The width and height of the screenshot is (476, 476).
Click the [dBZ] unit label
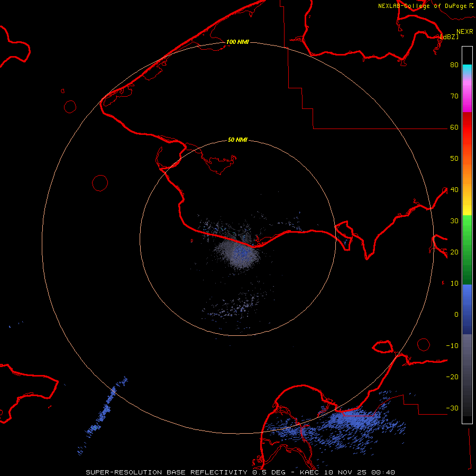click(x=449, y=36)
